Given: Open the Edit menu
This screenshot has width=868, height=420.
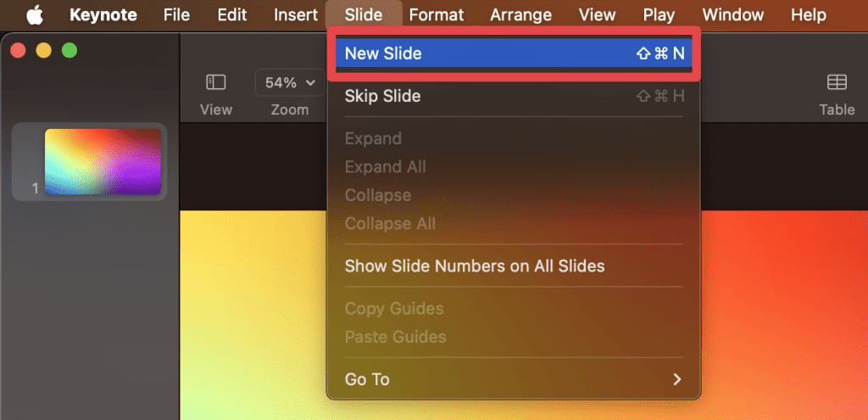Looking at the screenshot, I should tap(232, 14).
